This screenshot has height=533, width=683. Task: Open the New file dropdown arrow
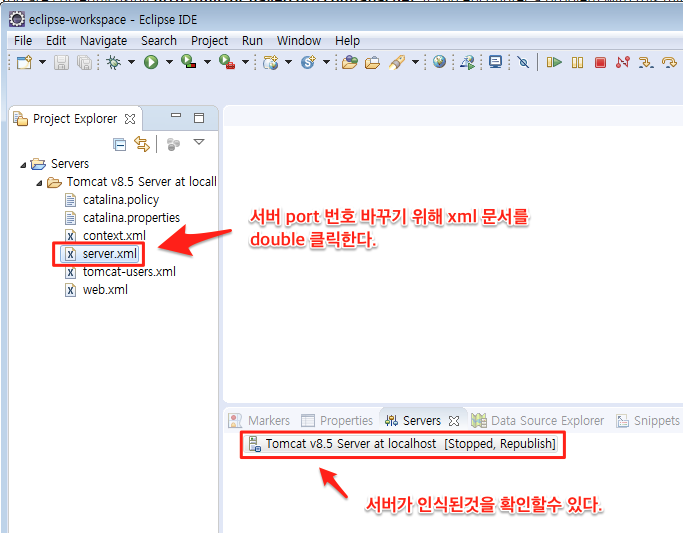(x=42, y=62)
